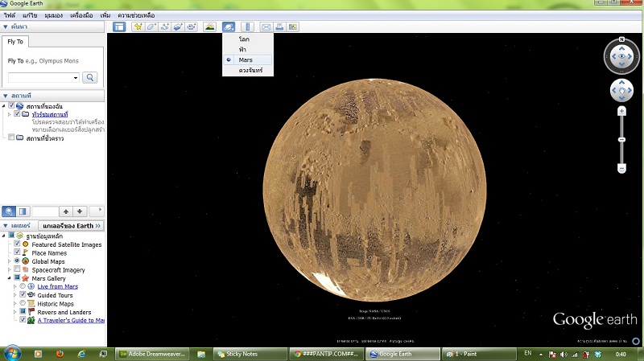The height and width of the screenshot is (361, 644).
Task: Click the look joystick eye control
Action: (x=621, y=56)
